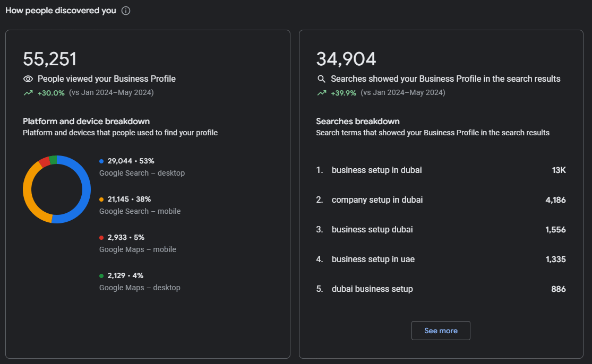
Task: Click the trend arrow next to +39.9%
Action: pos(321,93)
